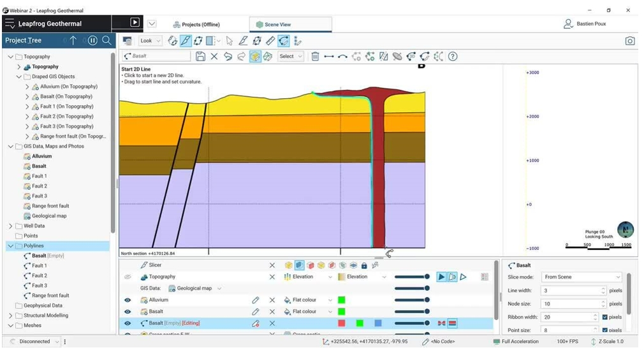
Task: Collapse Draped GIS Objects folder
Action: 19,77
